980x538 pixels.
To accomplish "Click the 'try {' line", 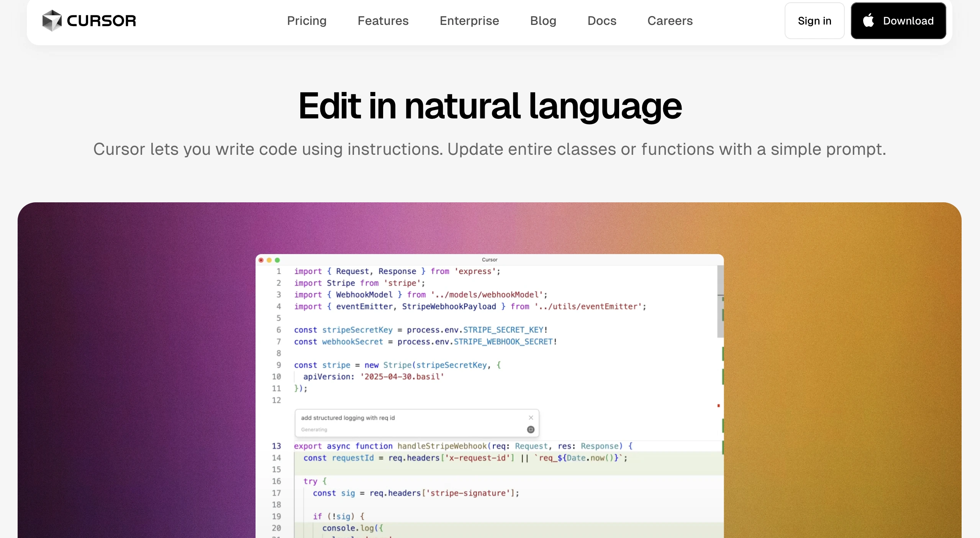I will (315, 481).
